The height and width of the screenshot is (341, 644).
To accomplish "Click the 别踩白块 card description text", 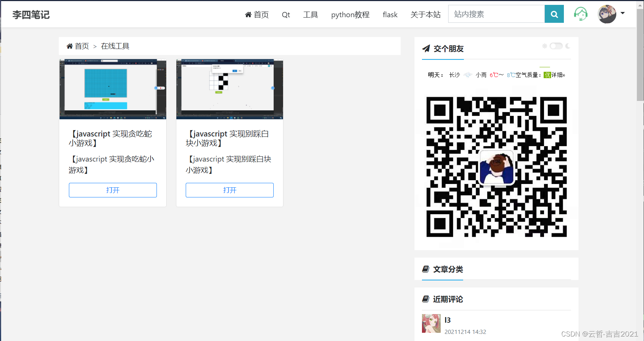I will click(229, 165).
